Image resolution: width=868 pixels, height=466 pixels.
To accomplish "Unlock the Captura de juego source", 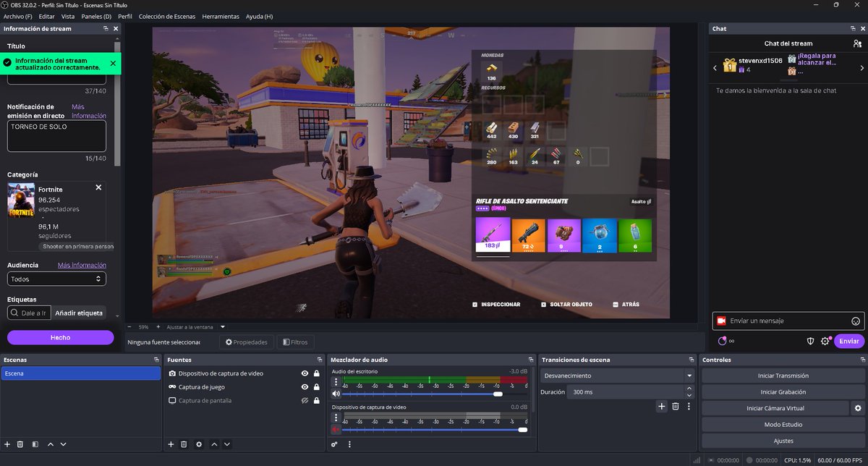I will click(x=317, y=387).
